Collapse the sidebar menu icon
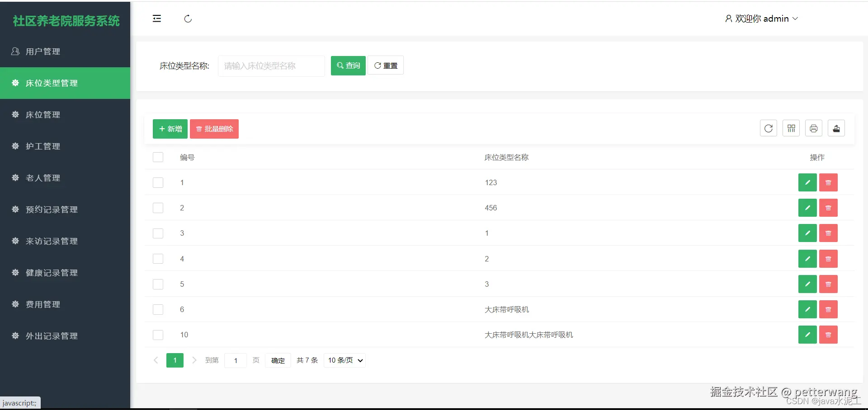This screenshot has width=868, height=410. pos(156,19)
